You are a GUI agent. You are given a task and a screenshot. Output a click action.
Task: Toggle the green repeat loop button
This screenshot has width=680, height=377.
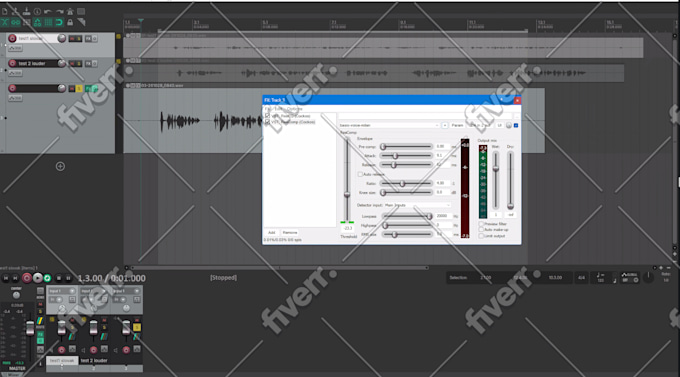pos(47,278)
